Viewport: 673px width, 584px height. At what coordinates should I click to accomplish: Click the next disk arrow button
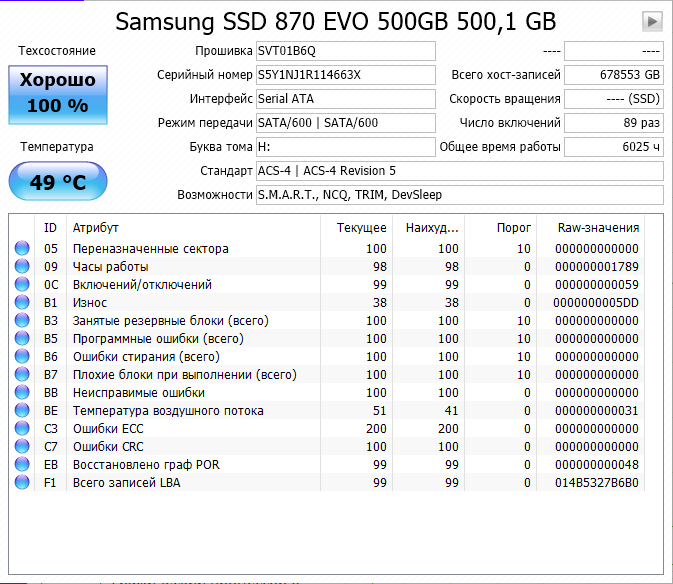[x=652, y=21]
